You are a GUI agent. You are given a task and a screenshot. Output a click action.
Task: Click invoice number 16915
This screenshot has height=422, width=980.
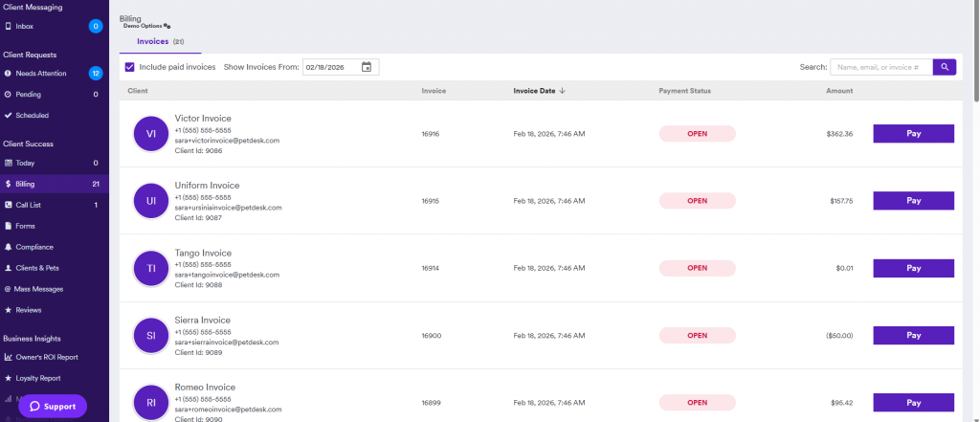431,201
